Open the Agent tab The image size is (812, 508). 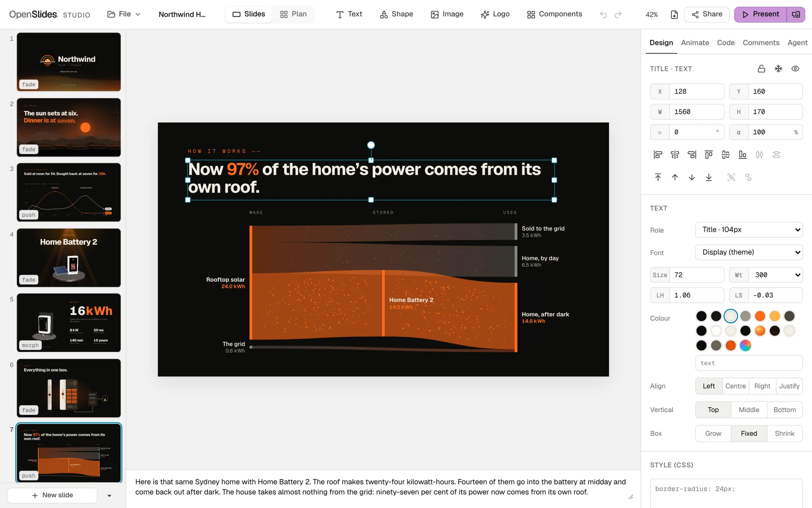click(x=797, y=43)
